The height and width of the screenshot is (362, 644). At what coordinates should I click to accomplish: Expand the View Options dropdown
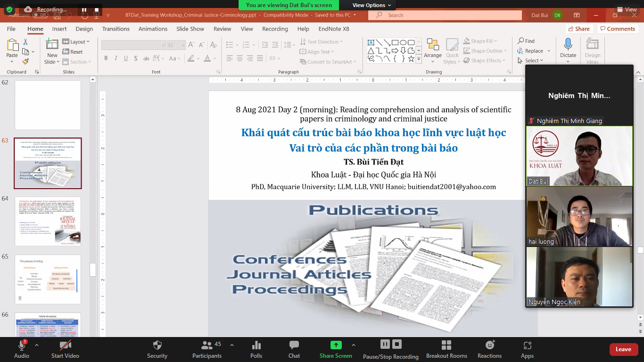pos(372,5)
